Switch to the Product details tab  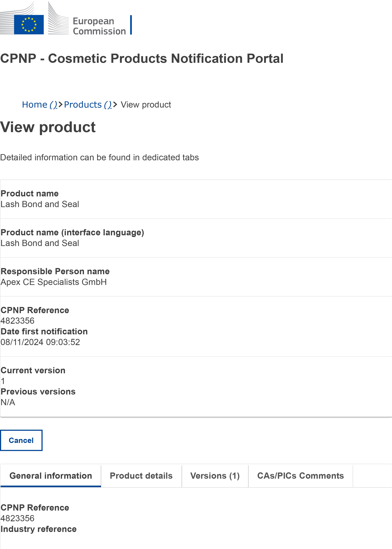[x=141, y=476]
